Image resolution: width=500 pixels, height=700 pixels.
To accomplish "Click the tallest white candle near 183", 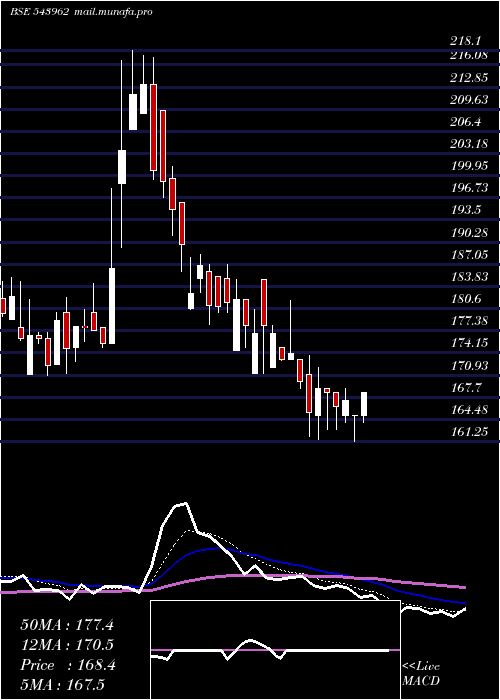I will pyautogui.click(x=112, y=306).
